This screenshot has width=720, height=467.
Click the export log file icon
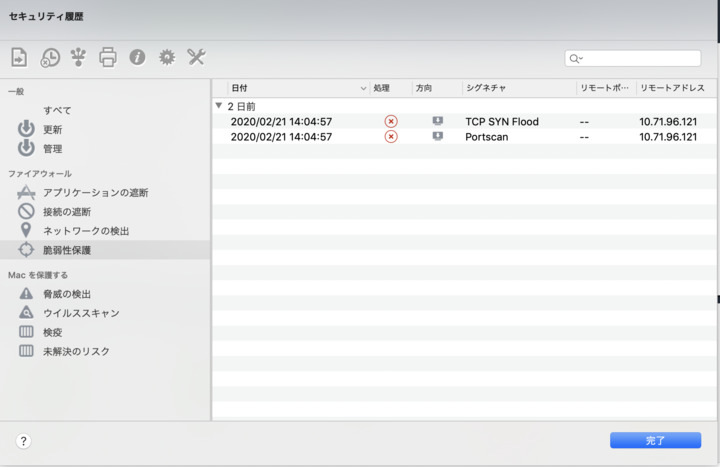[x=19, y=58]
